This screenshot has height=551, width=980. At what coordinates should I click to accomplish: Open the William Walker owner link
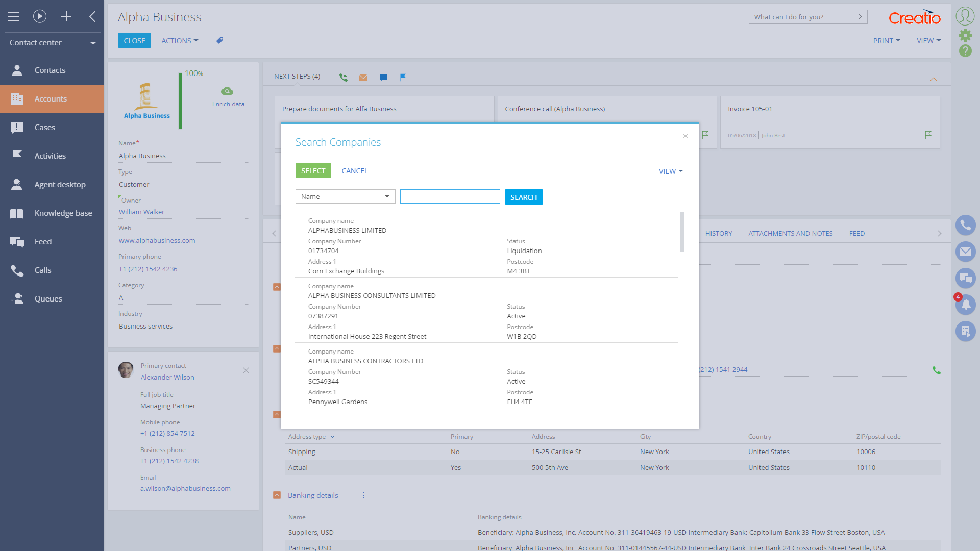point(141,212)
